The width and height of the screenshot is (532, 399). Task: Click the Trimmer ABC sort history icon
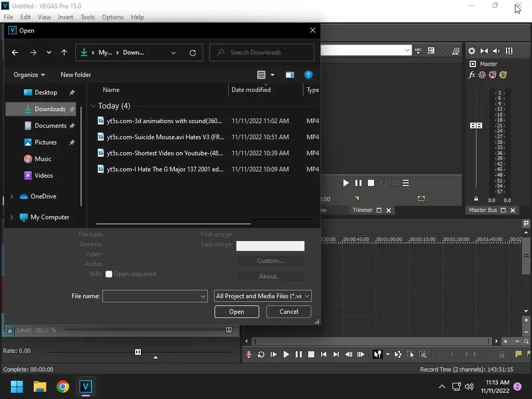(x=418, y=51)
